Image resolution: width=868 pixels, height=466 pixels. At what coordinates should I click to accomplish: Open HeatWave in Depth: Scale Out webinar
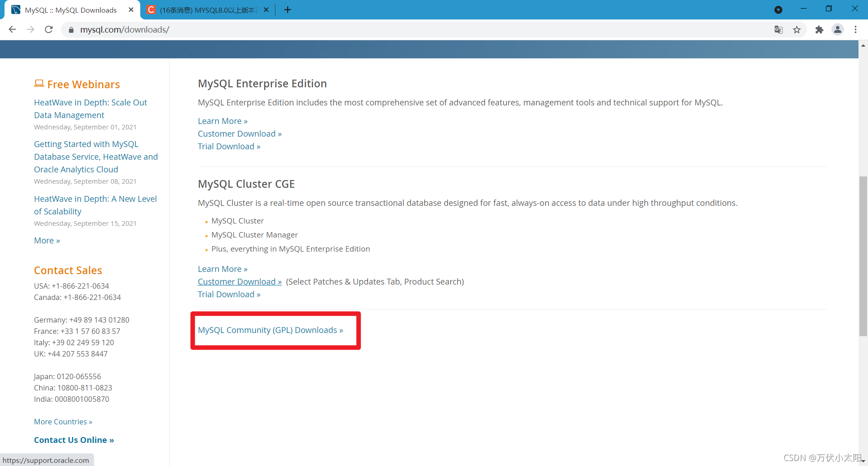tap(90, 109)
